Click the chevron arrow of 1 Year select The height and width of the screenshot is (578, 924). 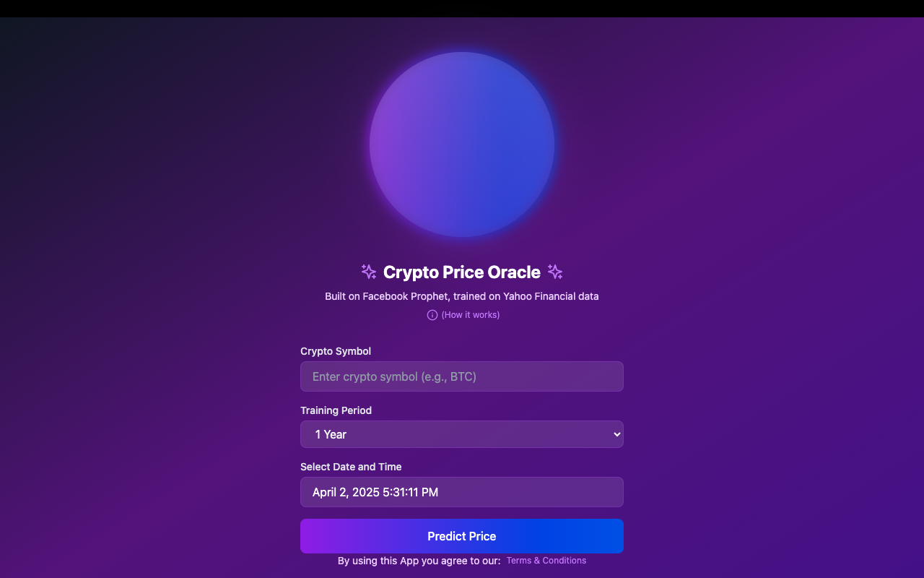(616, 434)
